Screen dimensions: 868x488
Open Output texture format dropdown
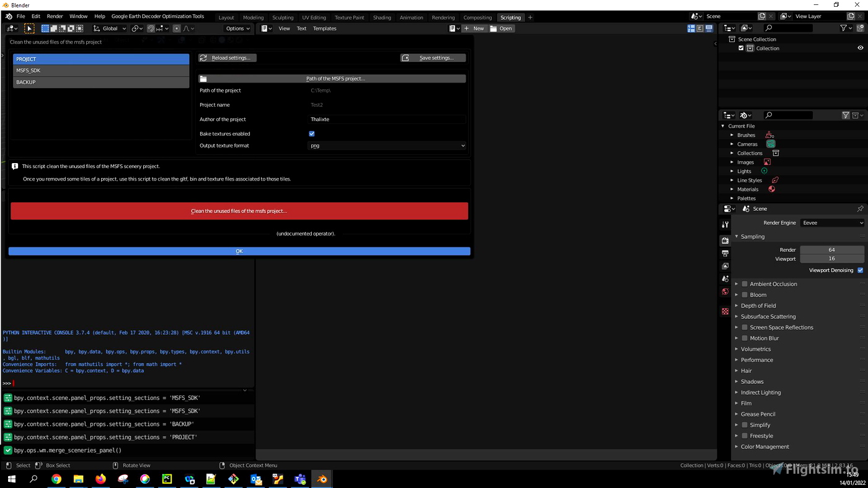pyautogui.click(x=387, y=146)
